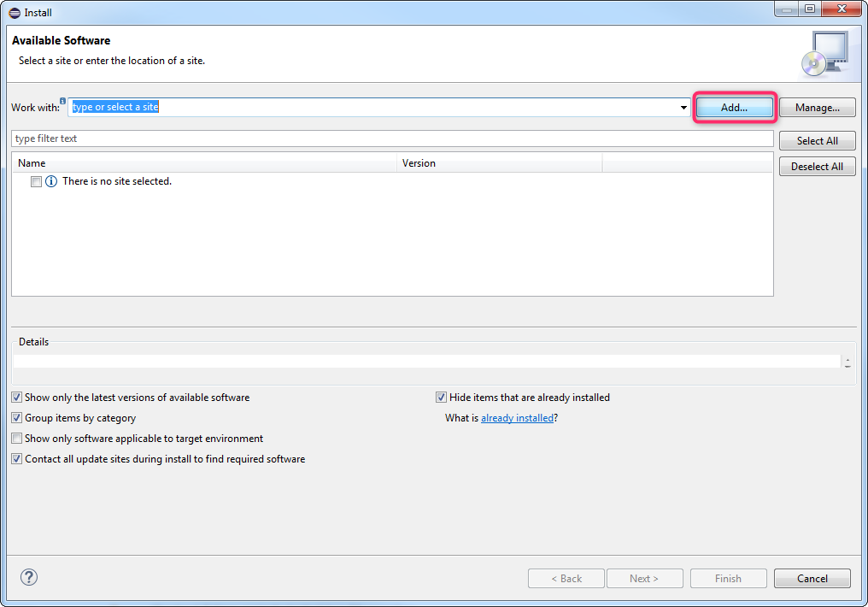This screenshot has width=868, height=607.
Task: Click the info icon beside 'There is no site selected.'
Action: click(x=51, y=181)
